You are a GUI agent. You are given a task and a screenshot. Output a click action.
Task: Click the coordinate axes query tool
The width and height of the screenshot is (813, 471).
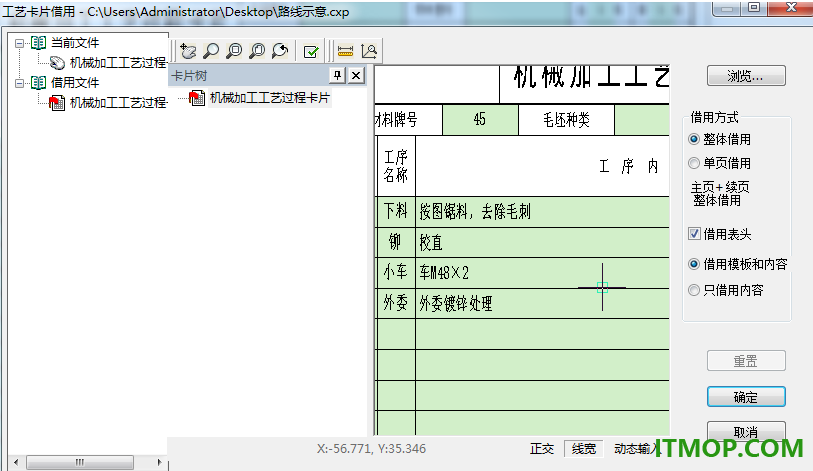[369, 51]
